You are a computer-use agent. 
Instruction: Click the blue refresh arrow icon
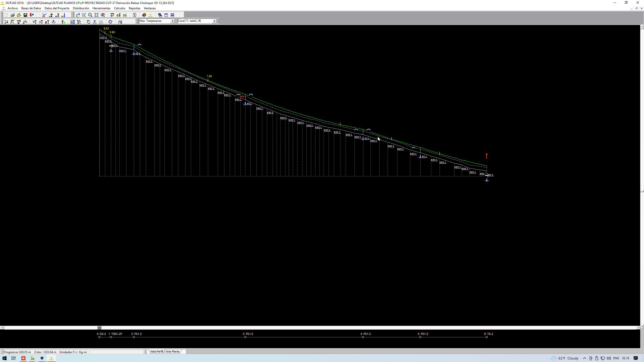pyautogui.click(x=110, y=22)
